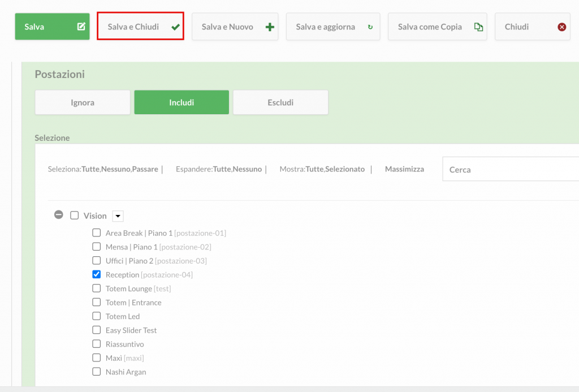Click the Chiudi button with red X

533,27
